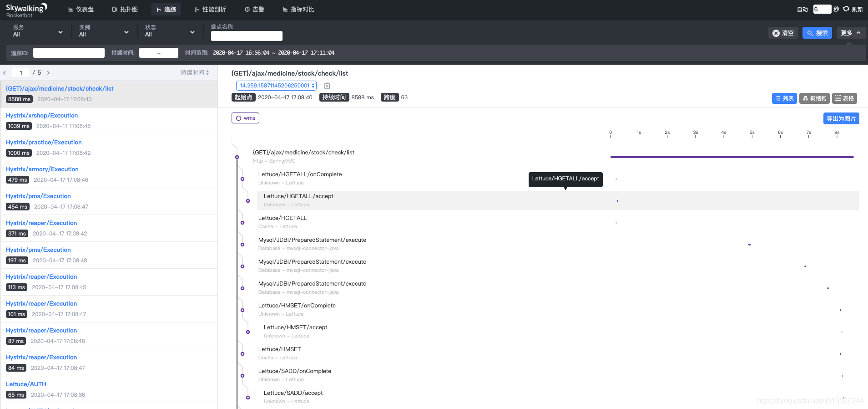
Task: Expand the 状态 status dropdown
Action: pyautogui.click(x=170, y=31)
